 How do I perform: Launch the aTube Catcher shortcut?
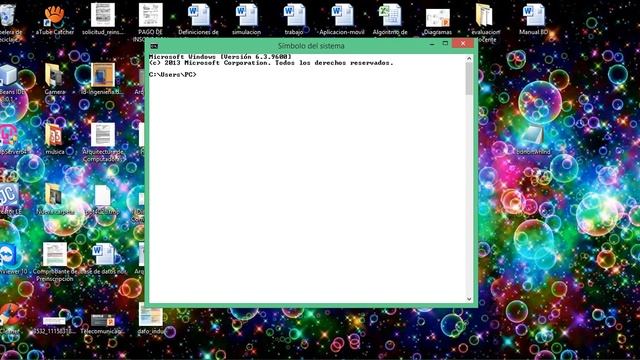55,16
